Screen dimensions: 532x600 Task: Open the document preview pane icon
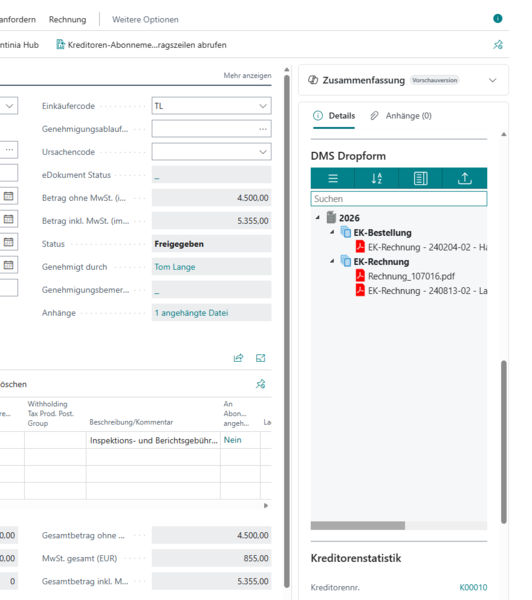pyautogui.click(x=421, y=178)
